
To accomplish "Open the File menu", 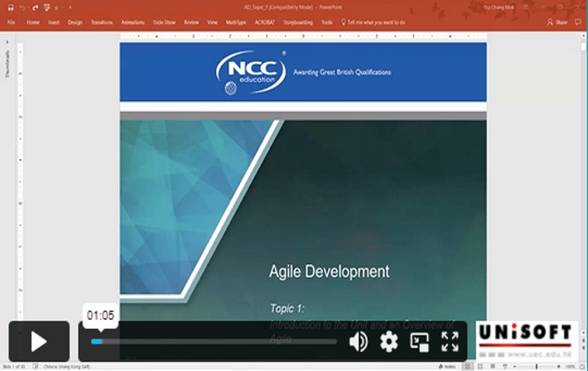I will (12, 22).
